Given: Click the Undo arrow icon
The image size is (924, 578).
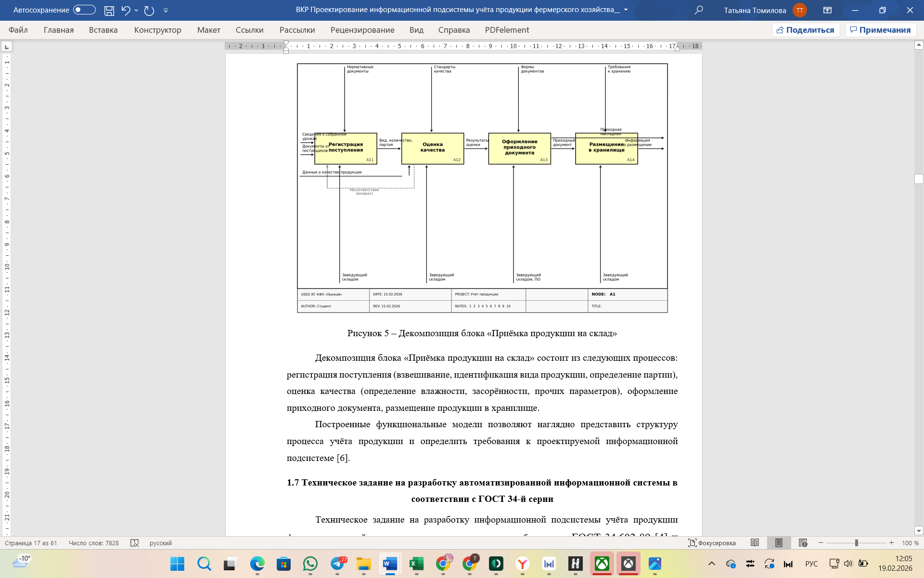Looking at the screenshot, I should pyautogui.click(x=126, y=10).
